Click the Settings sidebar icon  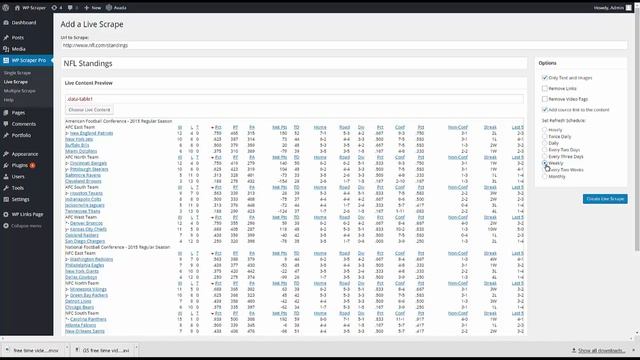[6, 199]
